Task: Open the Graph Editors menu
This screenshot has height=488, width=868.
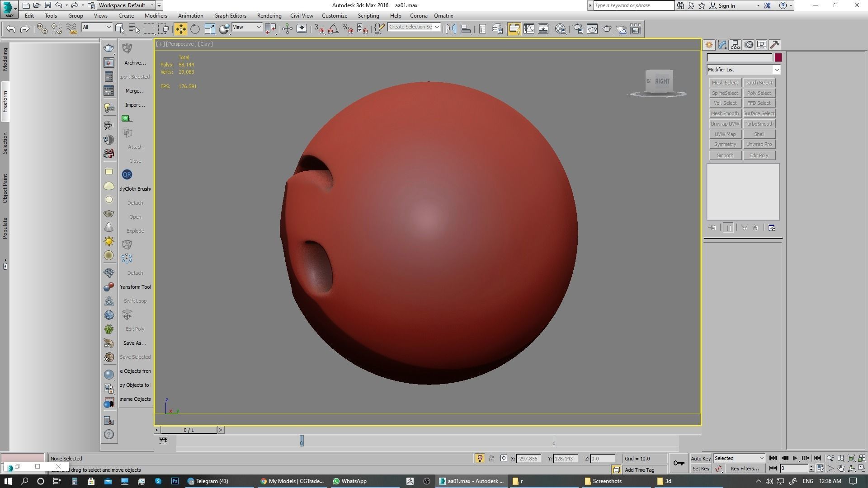Action: [230, 16]
